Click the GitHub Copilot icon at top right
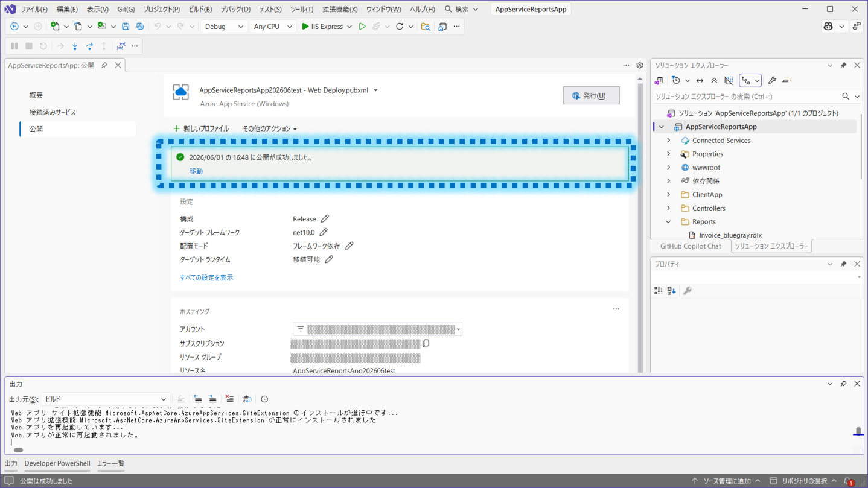 tap(828, 27)
